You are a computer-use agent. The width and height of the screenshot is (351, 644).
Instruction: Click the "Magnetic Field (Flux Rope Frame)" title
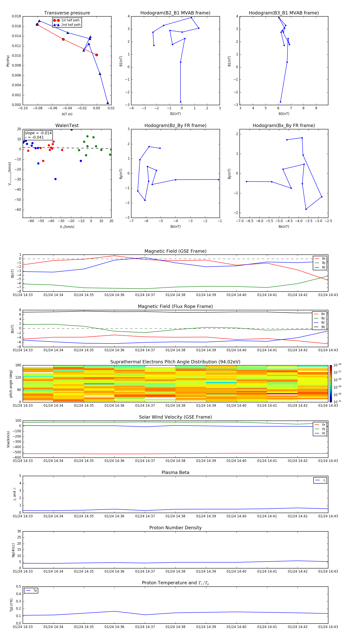[x=175, y=307]
